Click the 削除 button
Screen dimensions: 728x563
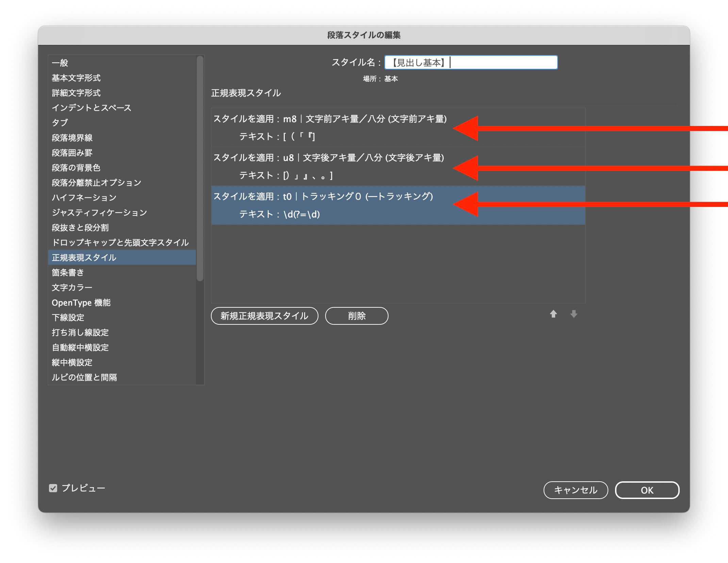(356, 316)
